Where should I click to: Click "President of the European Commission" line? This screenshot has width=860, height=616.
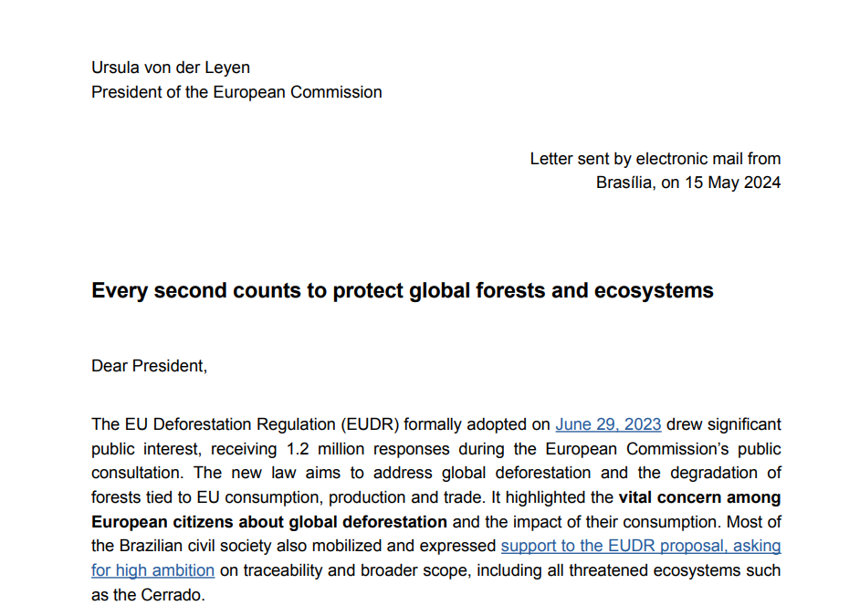click(x=236, y=92)
